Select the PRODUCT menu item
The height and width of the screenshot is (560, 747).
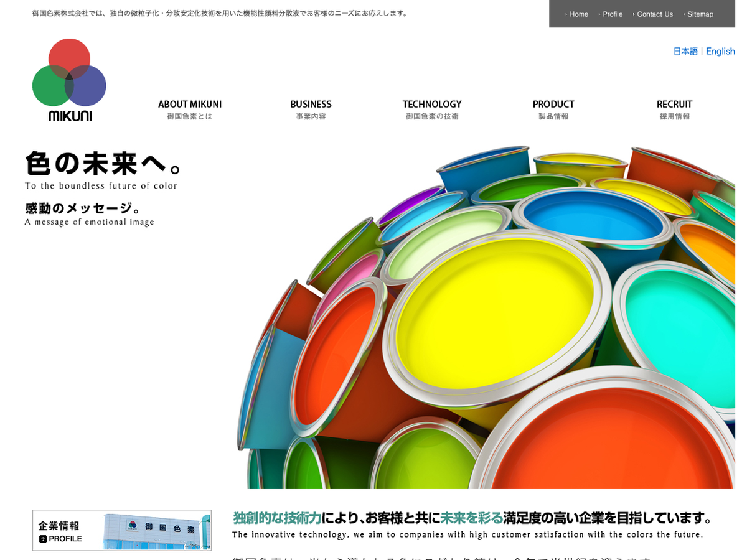point(553,109)
